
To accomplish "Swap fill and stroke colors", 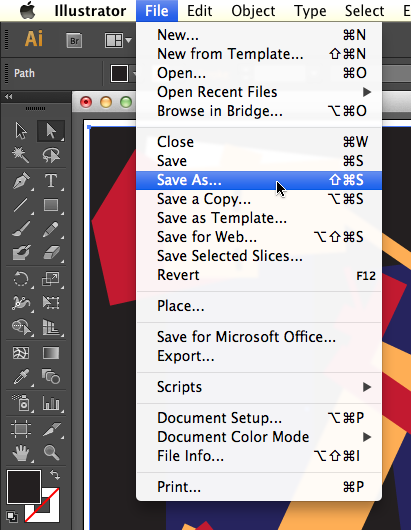I will 55,475.
